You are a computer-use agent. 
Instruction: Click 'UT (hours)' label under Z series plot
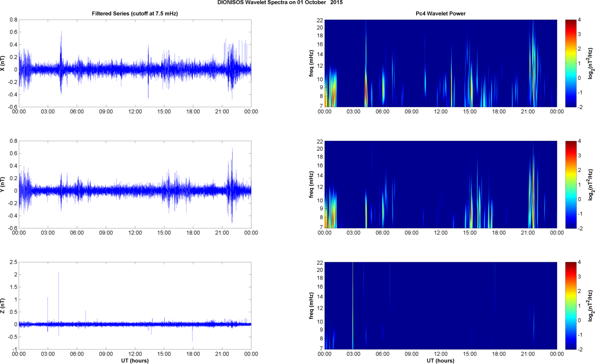(x=135, y=360)
